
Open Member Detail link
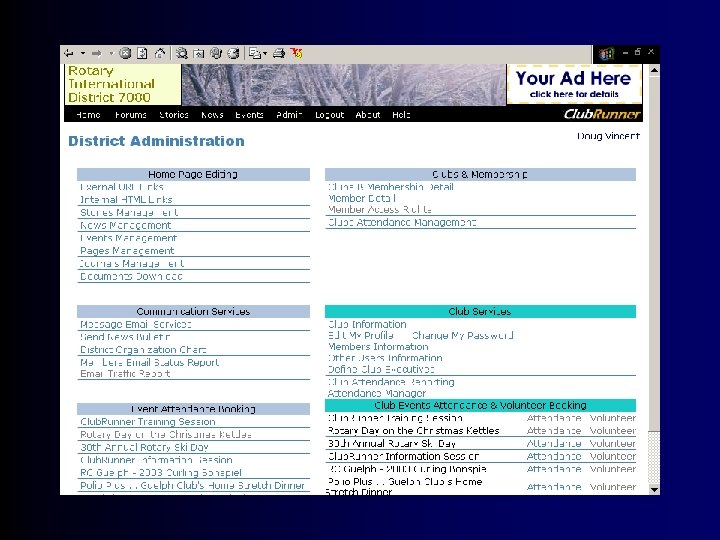(x=362, y=198)
